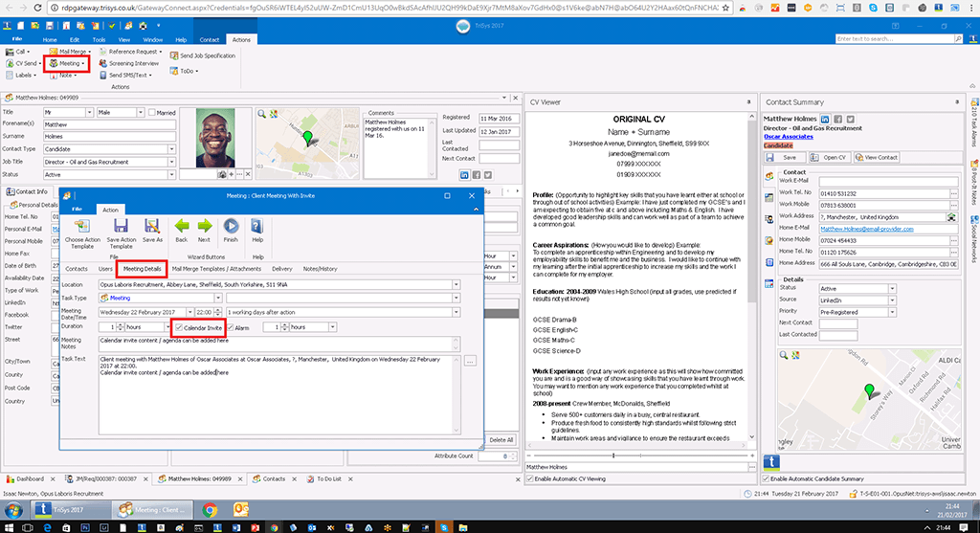Click LinkedIn icon in Contact Summary header

[x=825, y=119]
